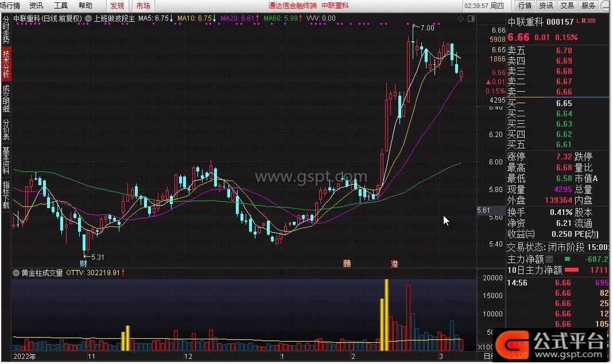This screenshot has height=364, width=613.
Task: Click the clock showing 02:39:57 周四
Action: click(484, 6)
